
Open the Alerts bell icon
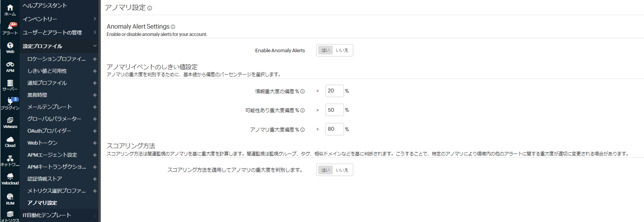pos(10,27)
